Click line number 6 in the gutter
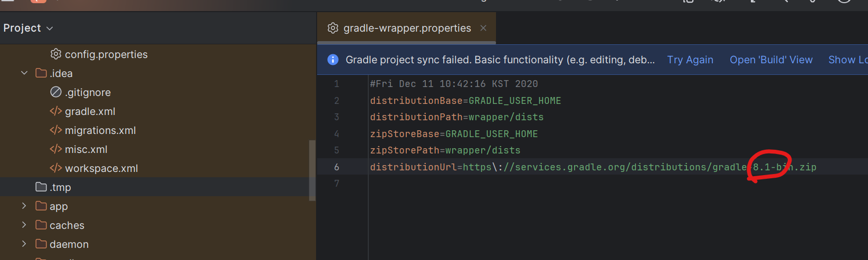868x260 pixels. [337, 167]
